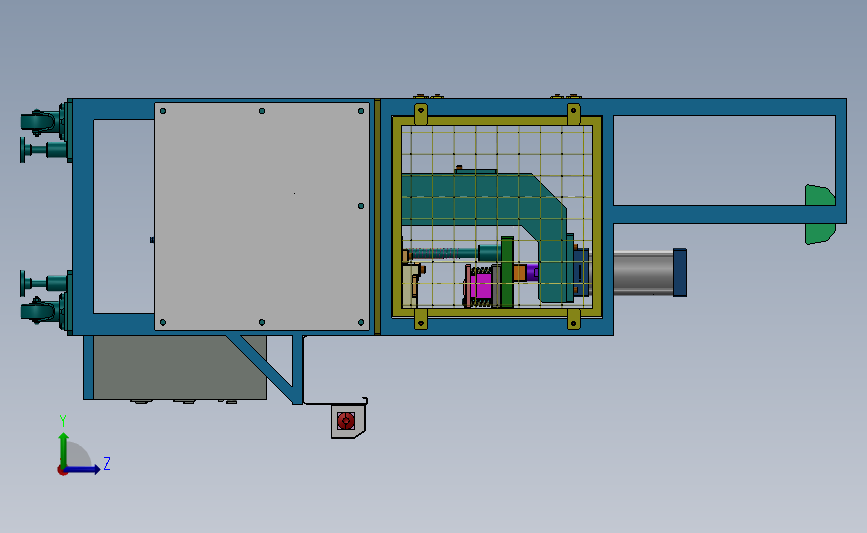Pick the green vertical plate near shaft

[507, 272]
